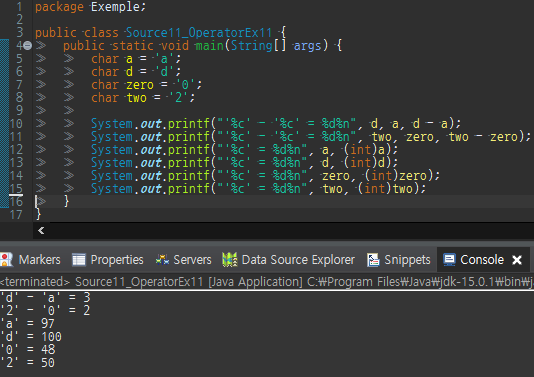The width and height of the screenshot is (534, 377).
Task: Close the Console view
Action: click(x=517, y=260)
